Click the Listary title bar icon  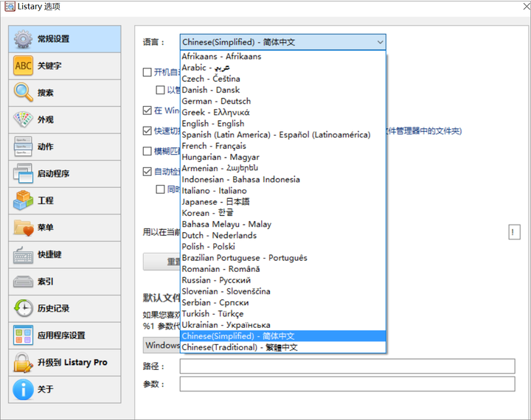[10, 6]
